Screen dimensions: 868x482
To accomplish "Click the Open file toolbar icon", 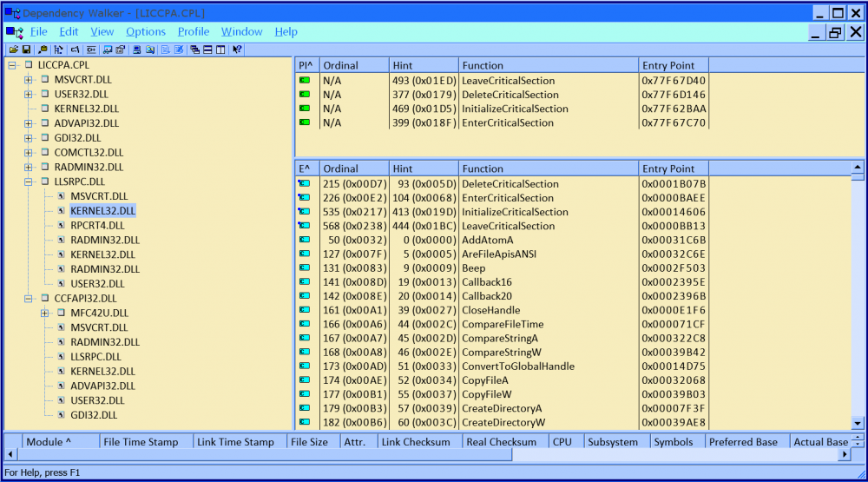I will (x=14, y=50).
